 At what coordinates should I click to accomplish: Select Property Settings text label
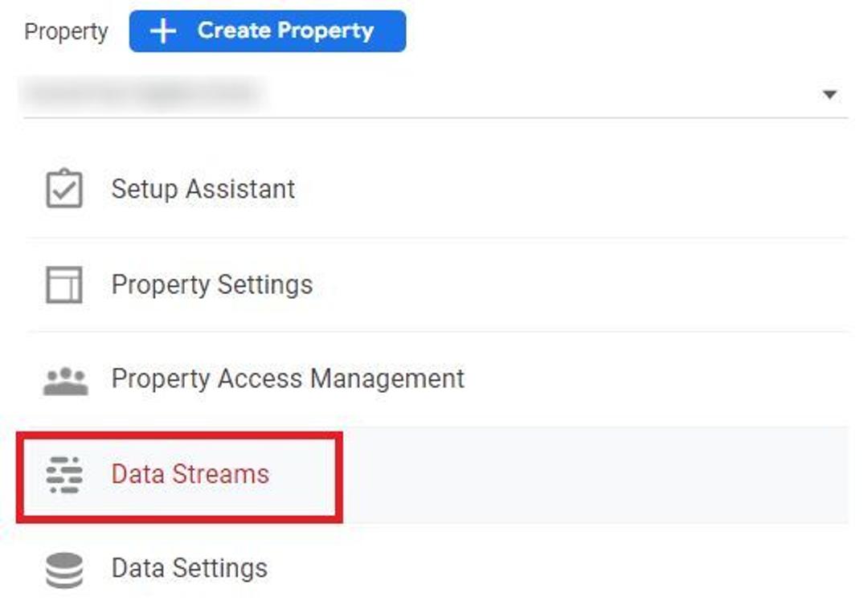211,284
